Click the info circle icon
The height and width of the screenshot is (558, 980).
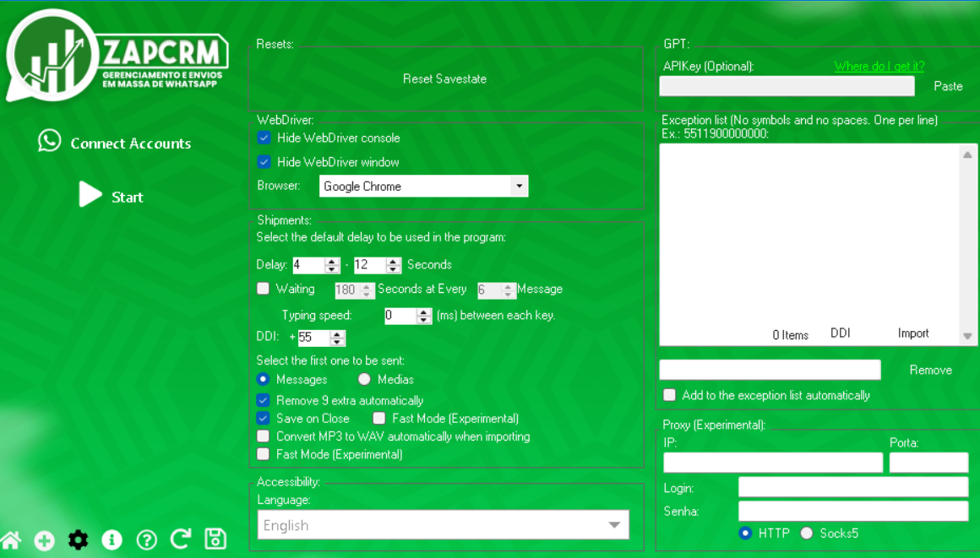point(112,540)
